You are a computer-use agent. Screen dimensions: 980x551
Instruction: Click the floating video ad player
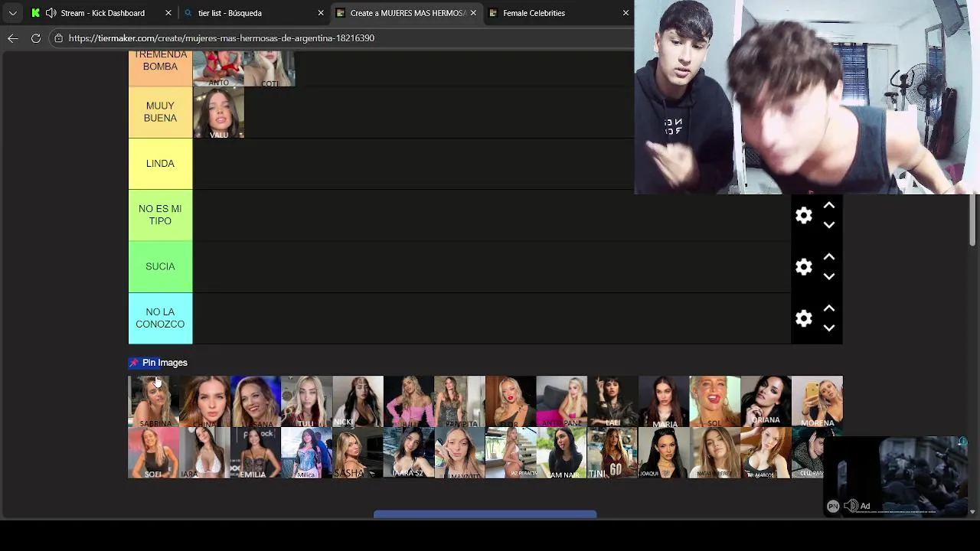tap(896, 478)
